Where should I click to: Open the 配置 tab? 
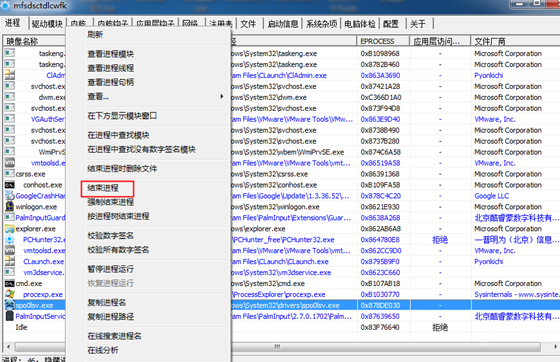390,24
